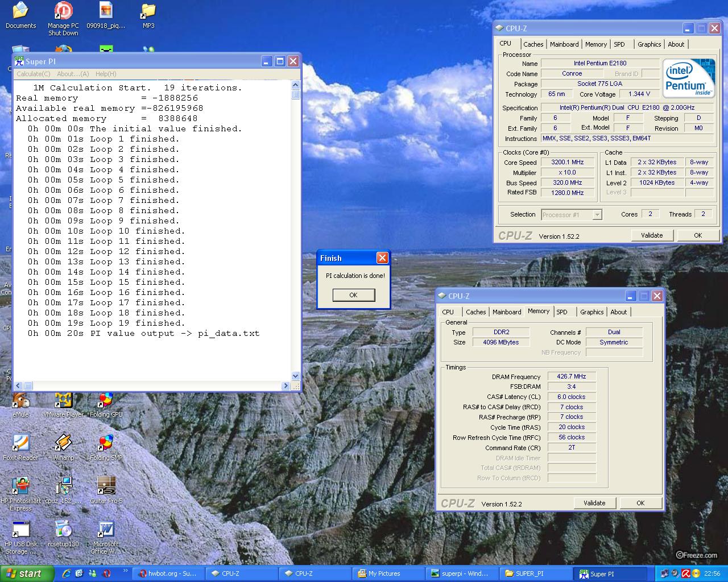Click OK in the Finish dialog
Screen dimensions: 728x582
click(353, 295)
